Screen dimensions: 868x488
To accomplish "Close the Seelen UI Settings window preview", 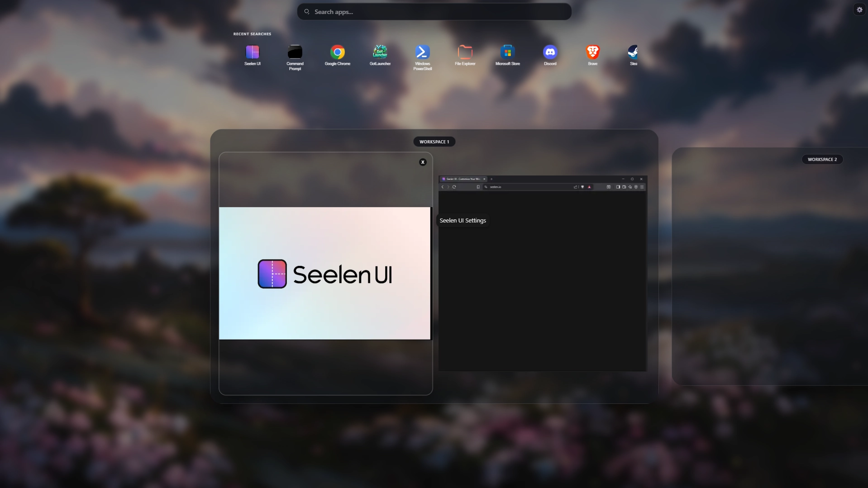I will tap(423, 162).
